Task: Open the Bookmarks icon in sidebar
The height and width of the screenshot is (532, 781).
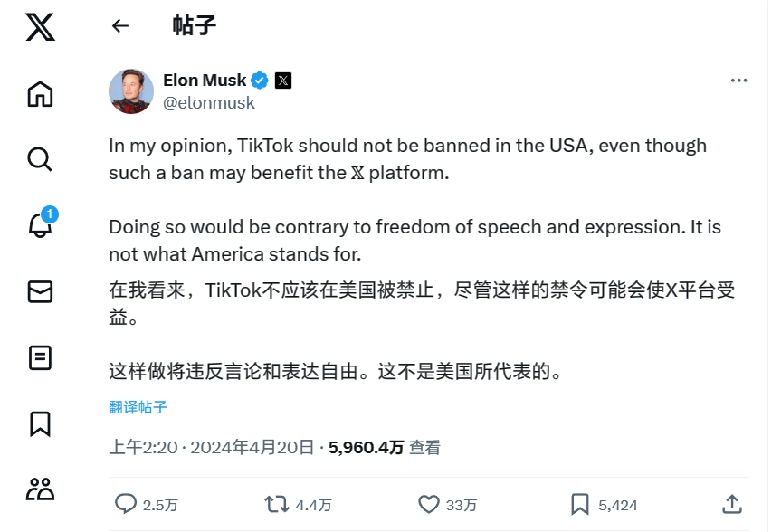Action: click(x=40, y=423)
